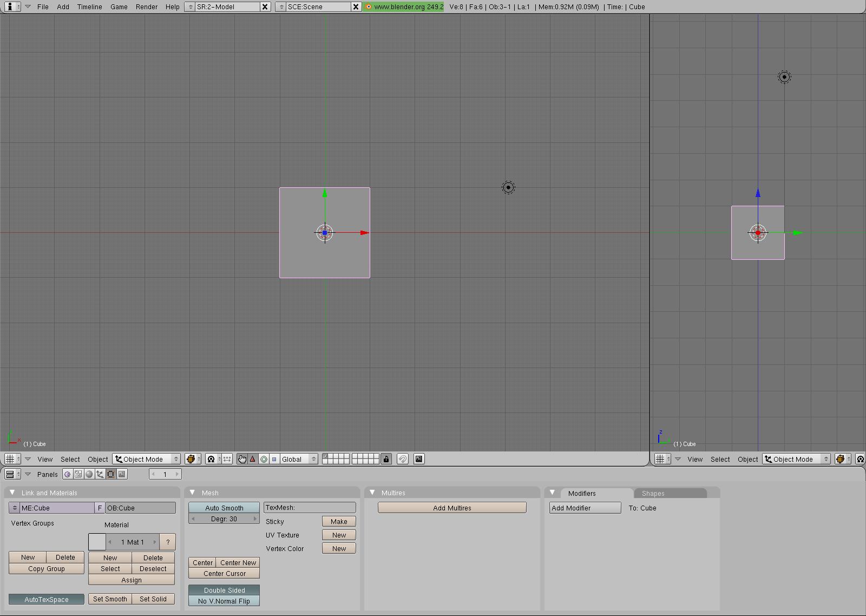Open the Logic buttons panel icon
Image resolution: width=866 pixels, height=616 pixels.
point(67,474)
